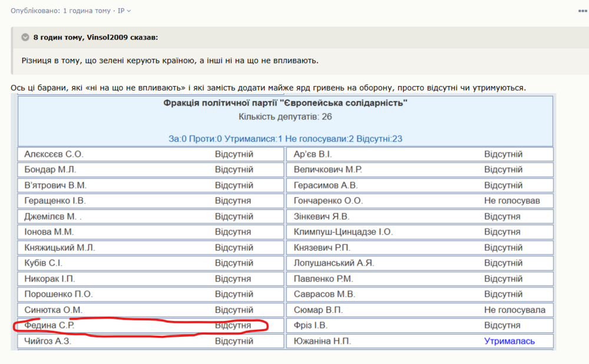Image resolution: width=589 pixels, height=364 pixels.
Task: Select the vote summary line 'За:0 Проти:0 Утрималися:1'
Action: [226, 139]
